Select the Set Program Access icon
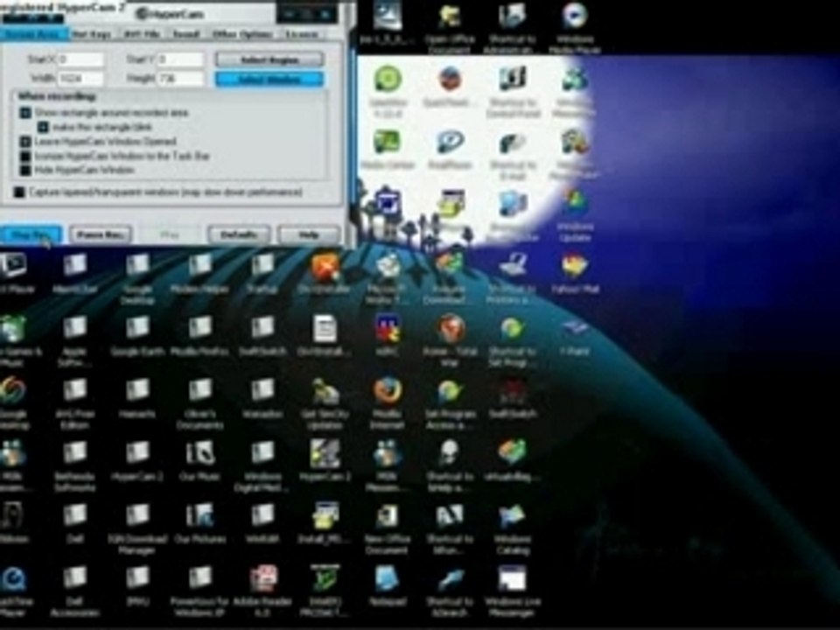This screenshot has width=840, height=630. tap(450, 404)
